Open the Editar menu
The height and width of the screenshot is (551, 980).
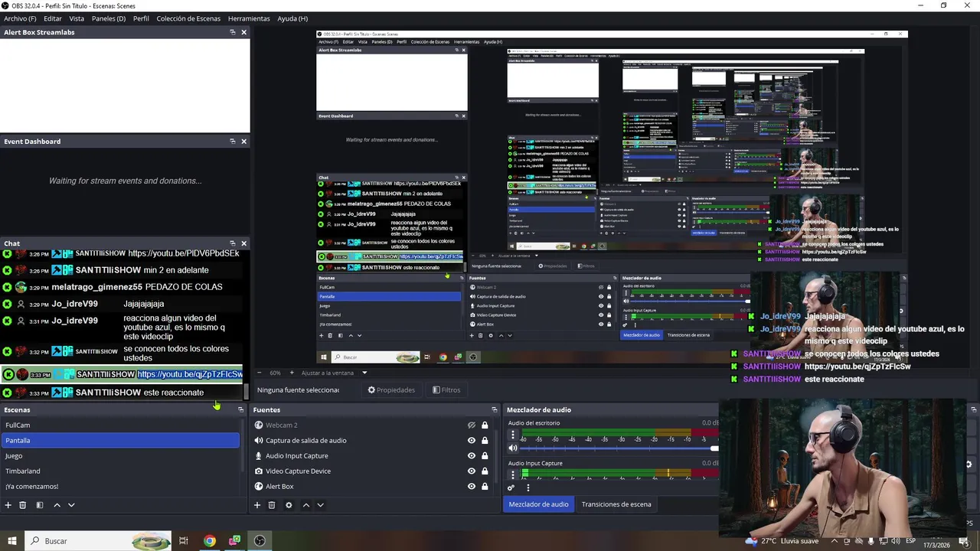click(x=53, y=18)
